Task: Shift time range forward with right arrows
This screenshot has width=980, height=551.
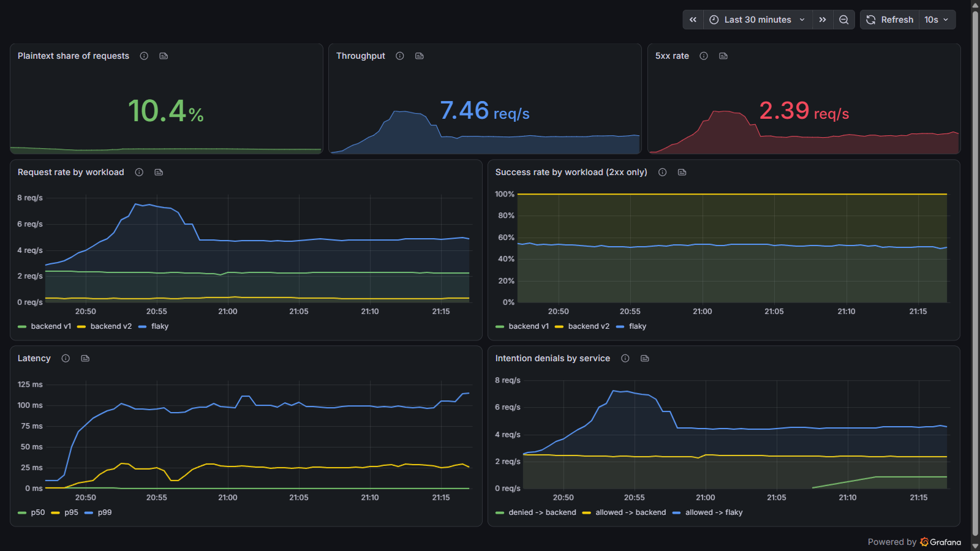Action: [x=823, y=20]
